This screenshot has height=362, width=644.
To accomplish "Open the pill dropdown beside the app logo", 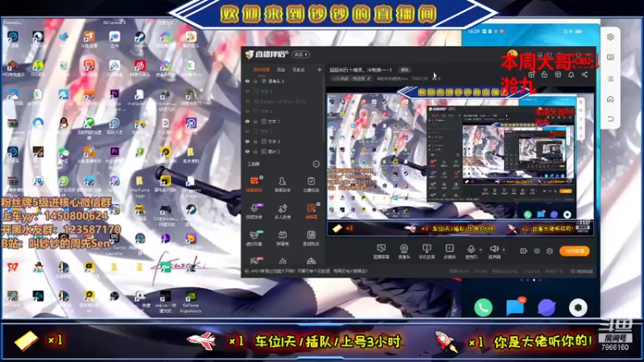I will click(x=300, y=54).
